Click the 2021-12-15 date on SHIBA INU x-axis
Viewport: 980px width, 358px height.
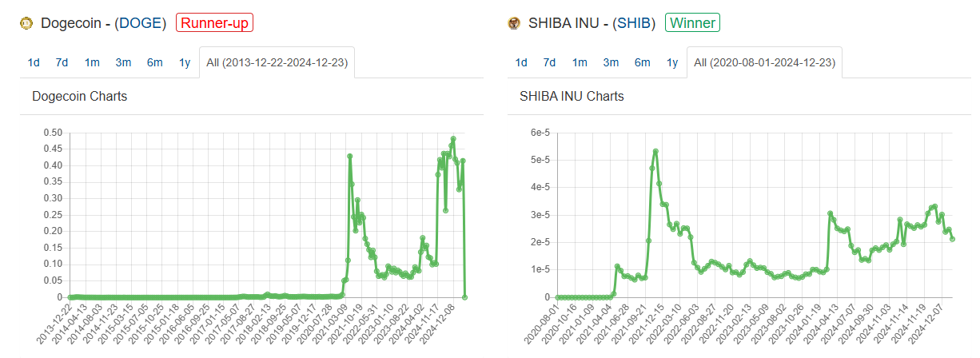point(647,324)
